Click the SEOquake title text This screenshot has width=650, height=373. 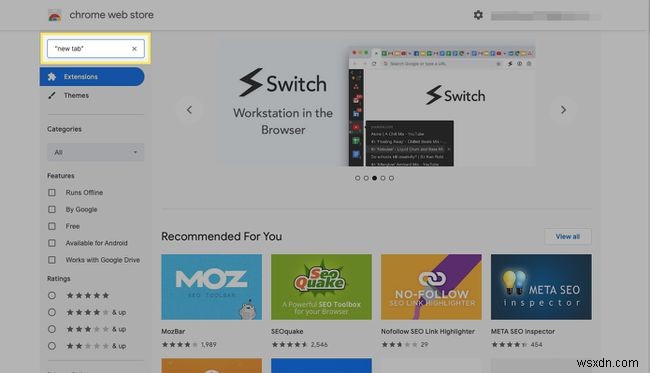point(287,332)
